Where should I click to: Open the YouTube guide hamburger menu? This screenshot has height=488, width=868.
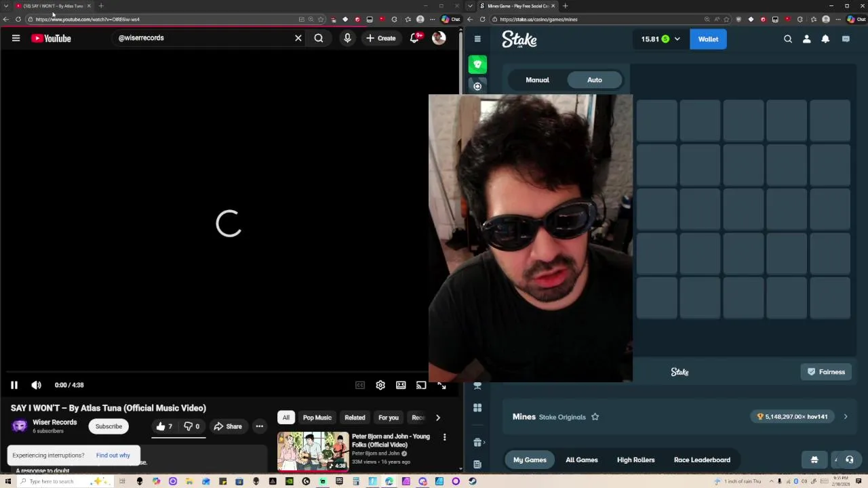16,38
